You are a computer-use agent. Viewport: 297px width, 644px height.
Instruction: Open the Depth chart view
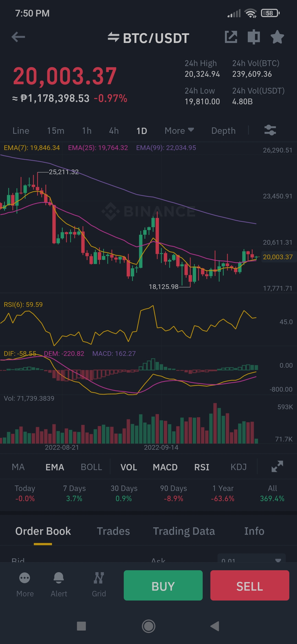(x=223, y=131)
